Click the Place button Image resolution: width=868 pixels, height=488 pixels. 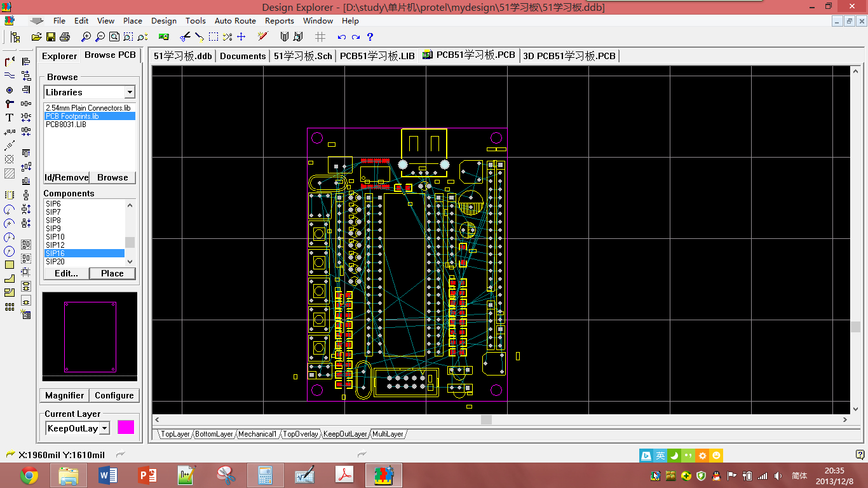click(112, 273)
